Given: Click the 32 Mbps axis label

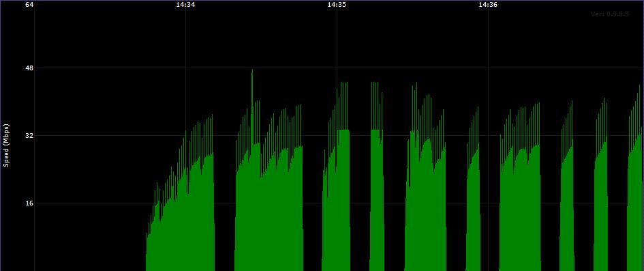Looking at the screenshot, I should coord(29,135).
